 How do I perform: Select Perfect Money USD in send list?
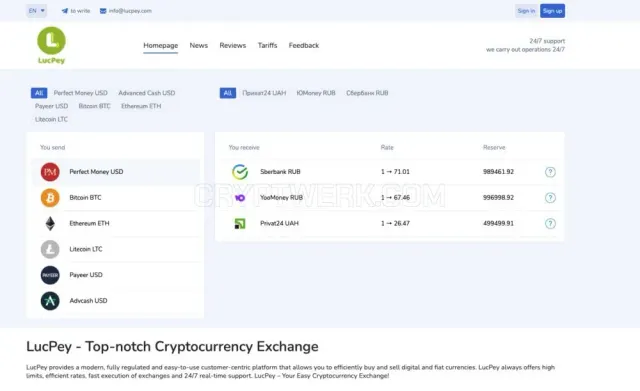click(x=116, y=172)
